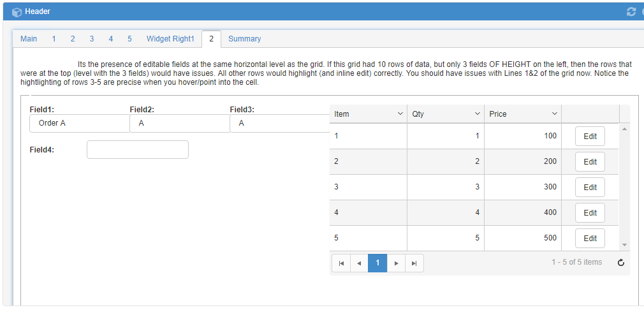Click Edit for grid row 3

(x=590, y=188)
